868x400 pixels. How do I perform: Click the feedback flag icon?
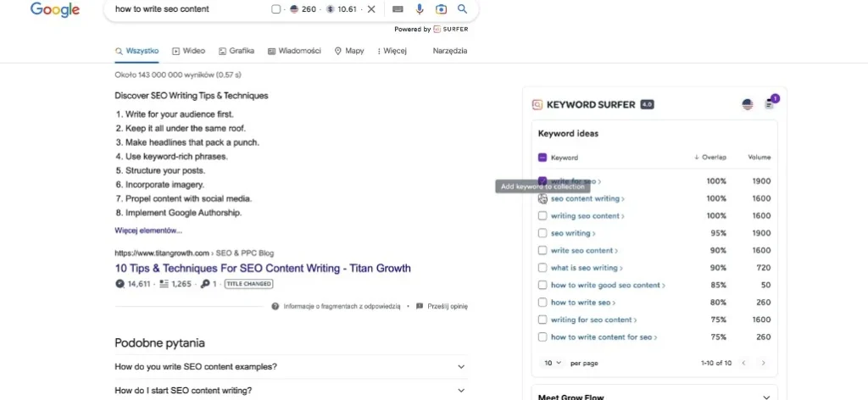point(420,306)
